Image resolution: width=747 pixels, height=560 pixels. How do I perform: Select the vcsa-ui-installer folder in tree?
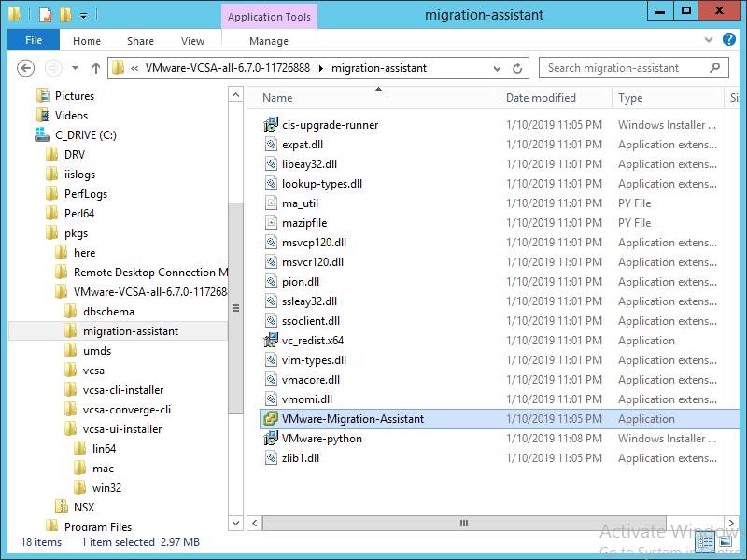(122, 429)
